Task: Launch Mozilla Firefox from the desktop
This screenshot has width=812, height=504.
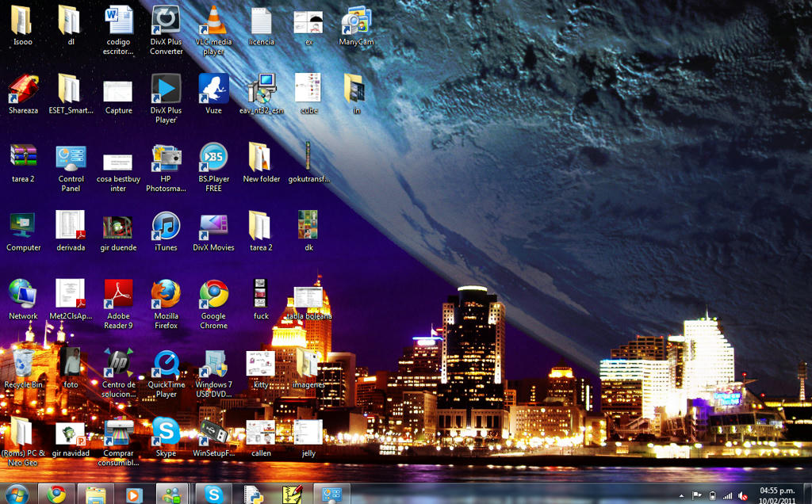Action: tap(166, 294)
